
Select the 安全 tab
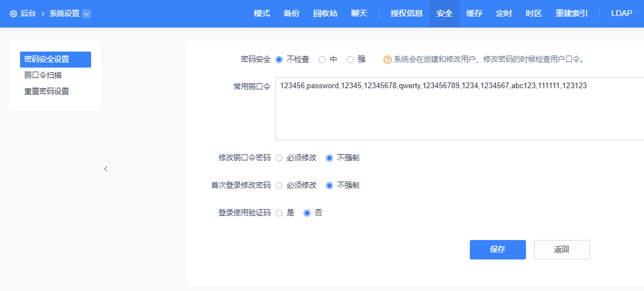point(445,14)
